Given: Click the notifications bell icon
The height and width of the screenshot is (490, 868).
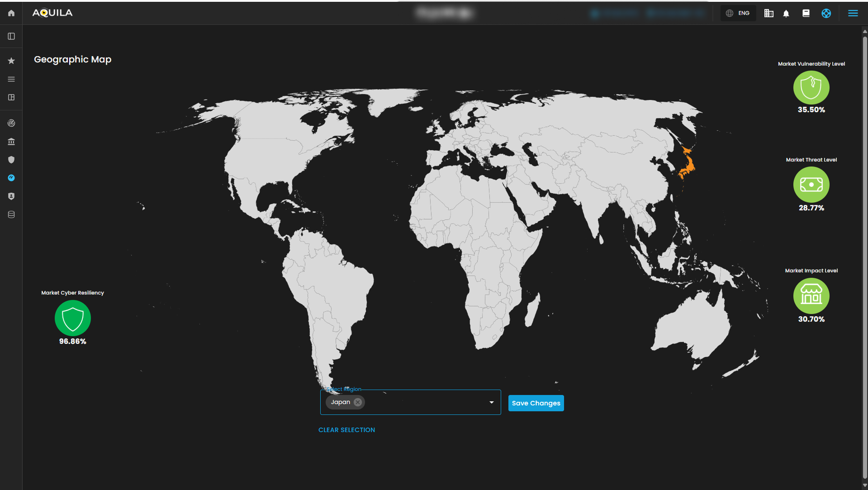Looking at the screenshot, I should tap(786, 14).
